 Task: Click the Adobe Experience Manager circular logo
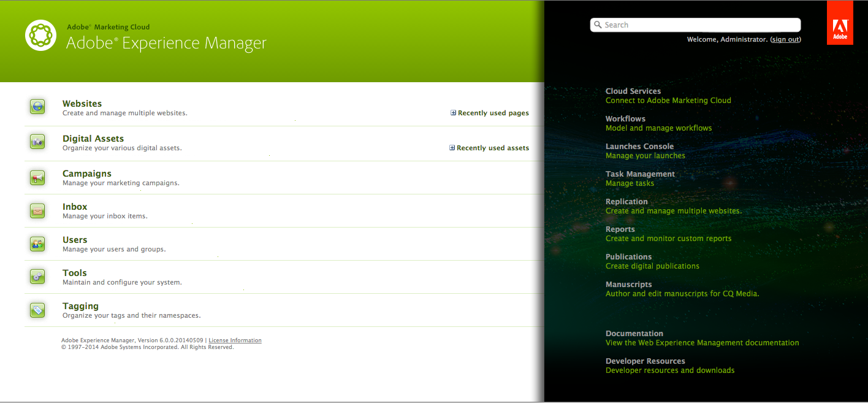click(41, 36)
